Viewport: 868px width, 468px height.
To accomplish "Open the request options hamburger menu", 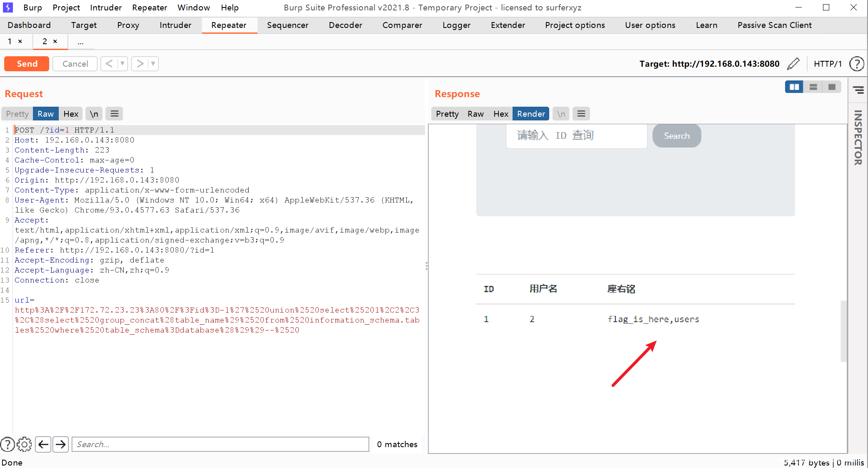I will [115, 114].
